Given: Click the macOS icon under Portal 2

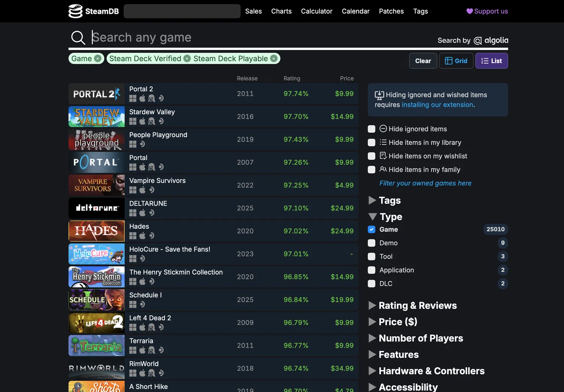Looking at the screenshot, I should tap(142, 98).
